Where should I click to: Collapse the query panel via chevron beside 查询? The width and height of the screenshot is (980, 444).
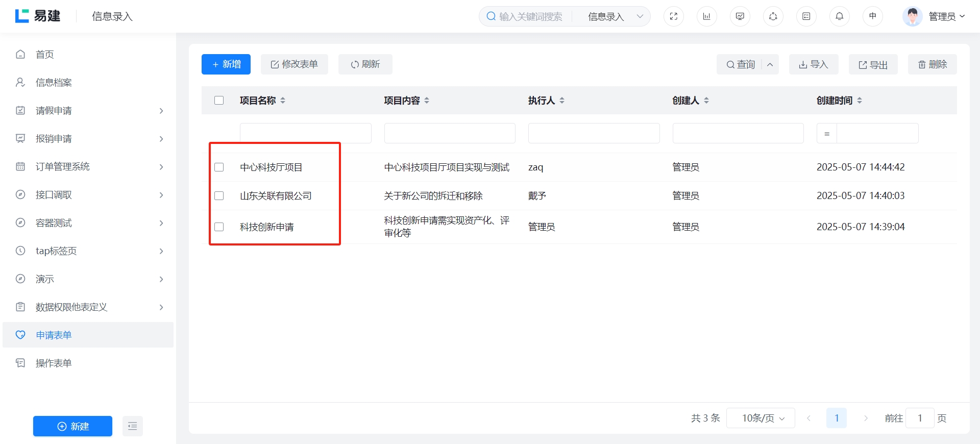[x=770, y=64]
